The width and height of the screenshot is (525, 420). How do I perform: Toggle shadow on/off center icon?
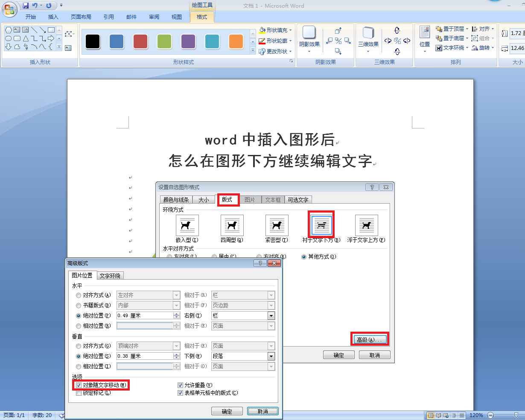pos(338,41)
